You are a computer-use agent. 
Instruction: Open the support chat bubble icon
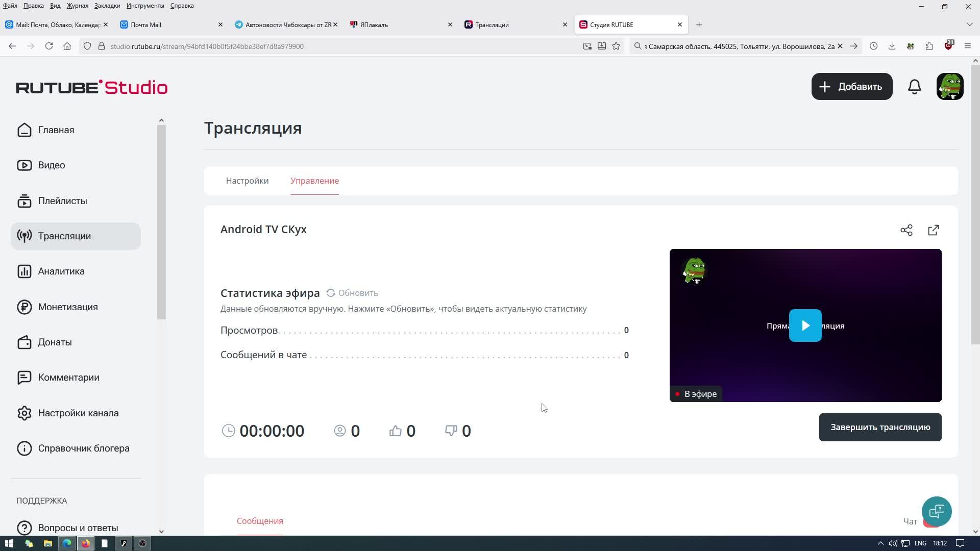[x=936, y=511]
